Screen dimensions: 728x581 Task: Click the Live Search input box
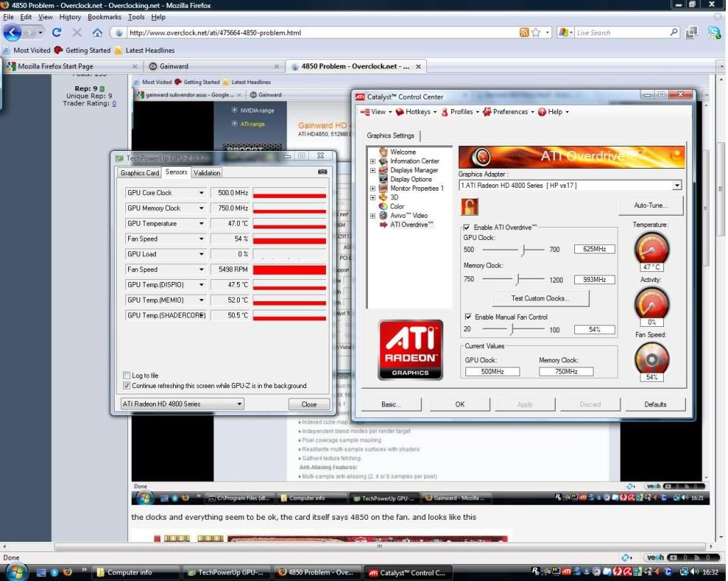(621, 33)
